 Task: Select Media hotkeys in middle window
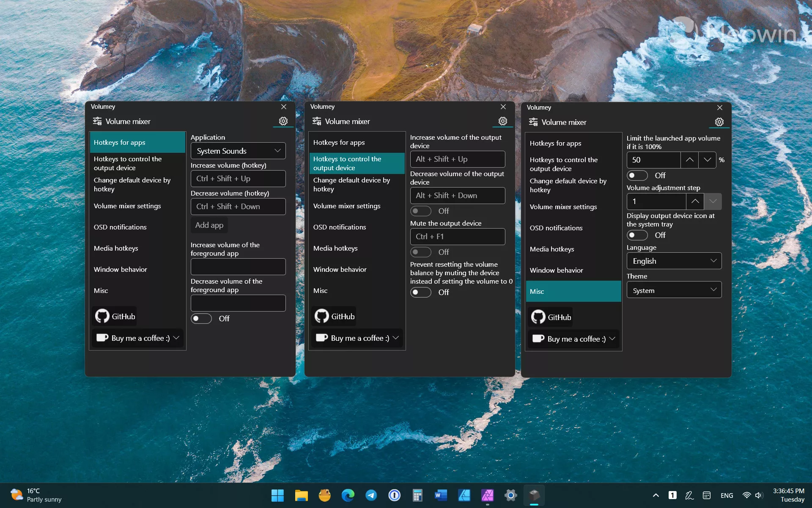point(357,248)
